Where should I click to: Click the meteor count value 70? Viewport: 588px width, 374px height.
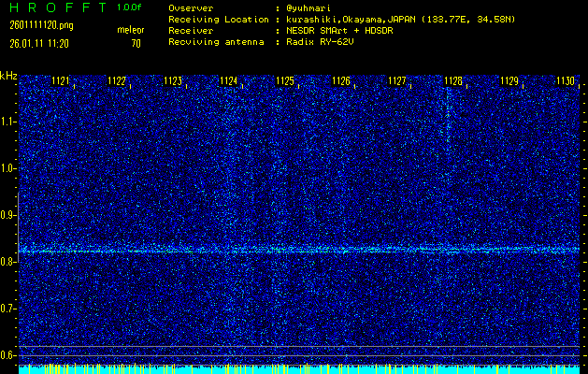(136, 42)
